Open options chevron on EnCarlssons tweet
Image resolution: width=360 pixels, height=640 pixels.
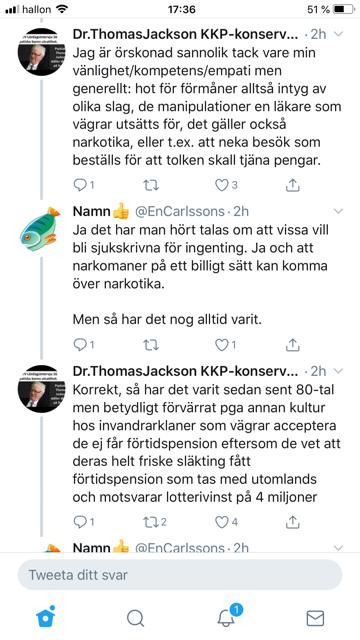tap(338, 211)
